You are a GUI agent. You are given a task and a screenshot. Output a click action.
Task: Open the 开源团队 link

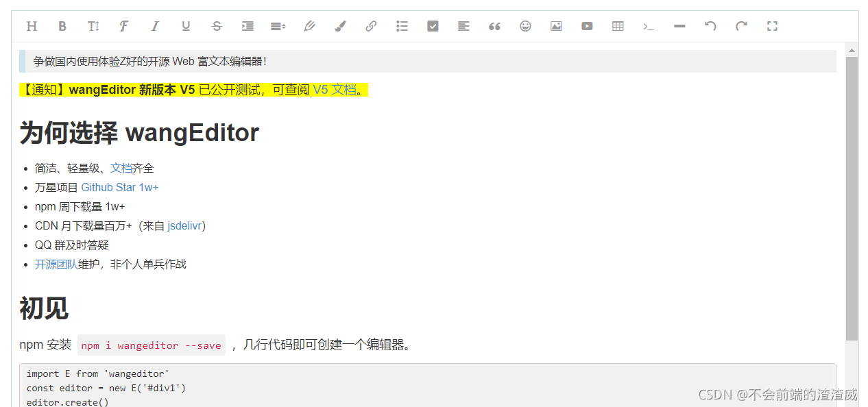(56, 264)
